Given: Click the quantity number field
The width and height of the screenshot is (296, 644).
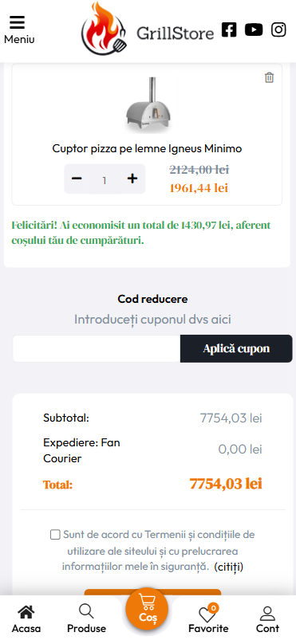Looking at the screenshot, I should [105, 180].
